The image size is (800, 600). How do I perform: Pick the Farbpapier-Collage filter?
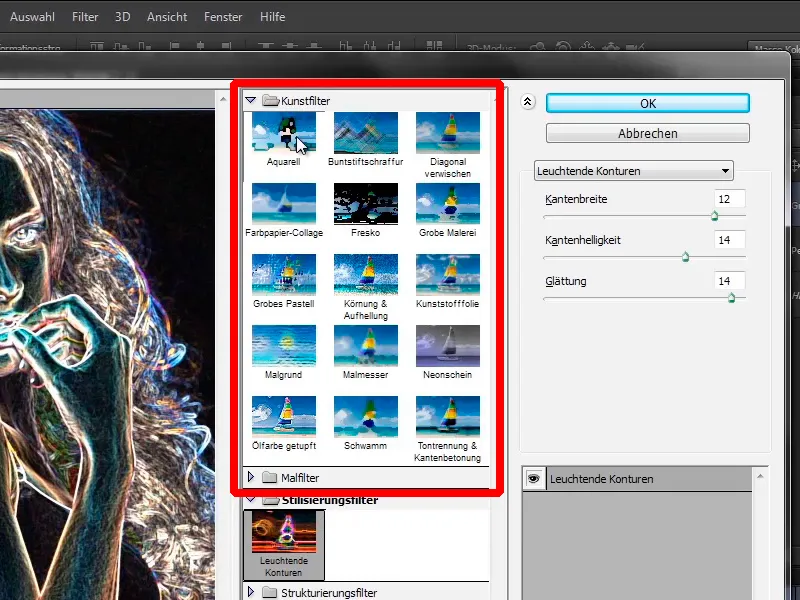[284, 204]
